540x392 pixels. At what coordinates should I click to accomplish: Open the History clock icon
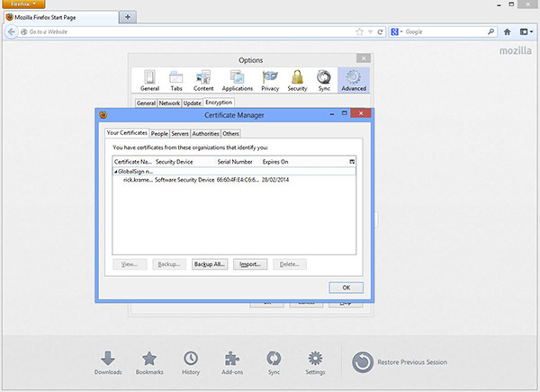click(191, 358)
